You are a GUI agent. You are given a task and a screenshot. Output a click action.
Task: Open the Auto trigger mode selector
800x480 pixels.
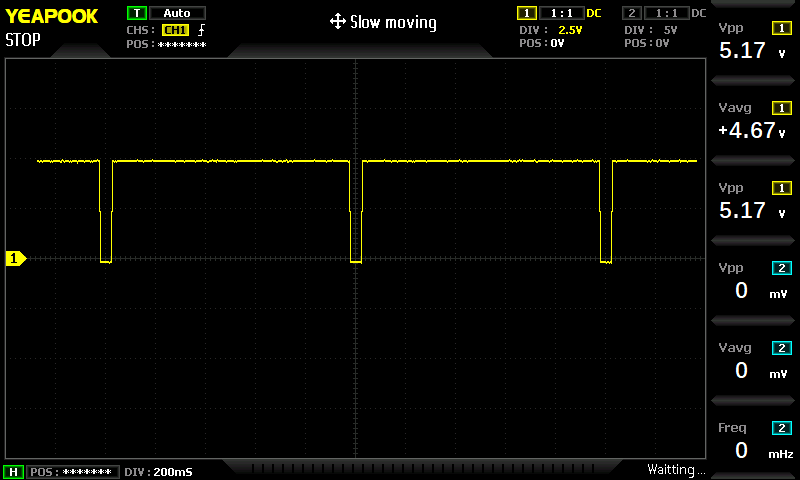(x=177, y=13)
